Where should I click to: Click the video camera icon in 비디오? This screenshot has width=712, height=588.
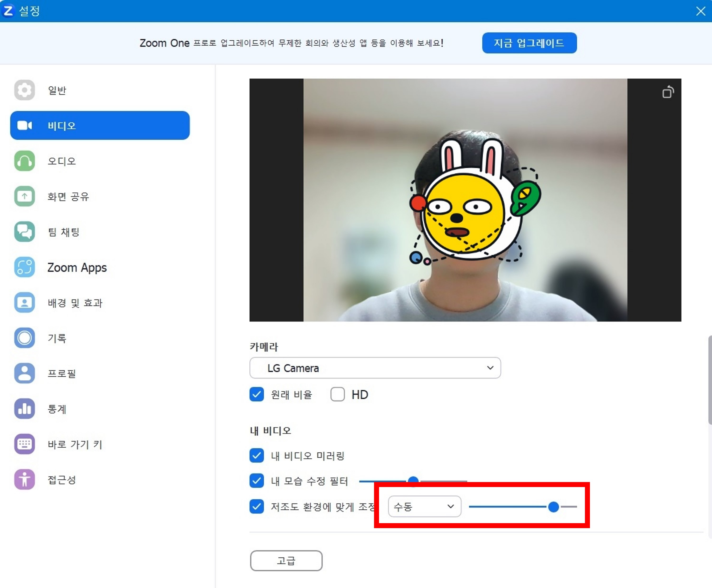click(24, 126)
